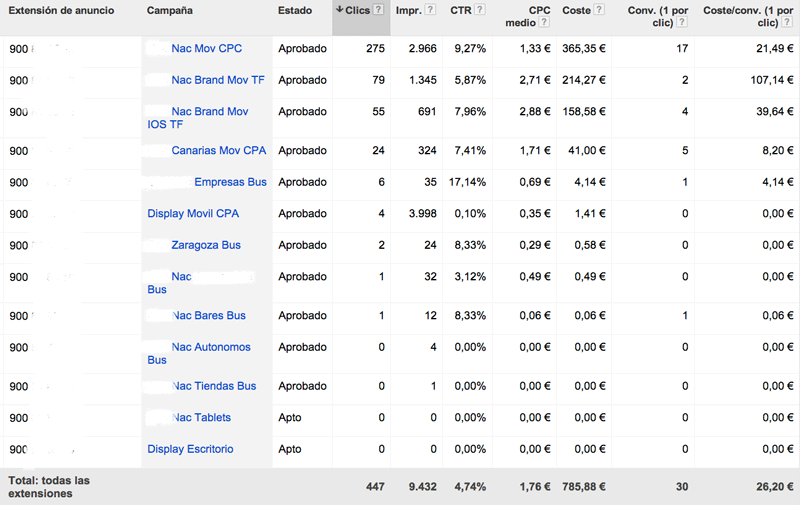
Task: Select the Display Movil CPA campaign
Action: [193, 214]
